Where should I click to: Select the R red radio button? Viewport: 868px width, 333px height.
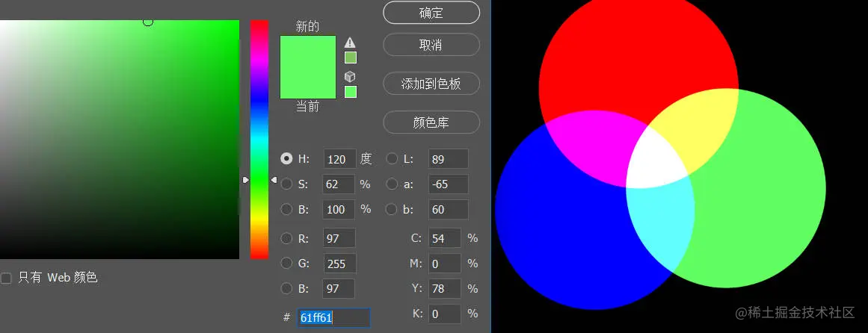[x=286, y=238]
